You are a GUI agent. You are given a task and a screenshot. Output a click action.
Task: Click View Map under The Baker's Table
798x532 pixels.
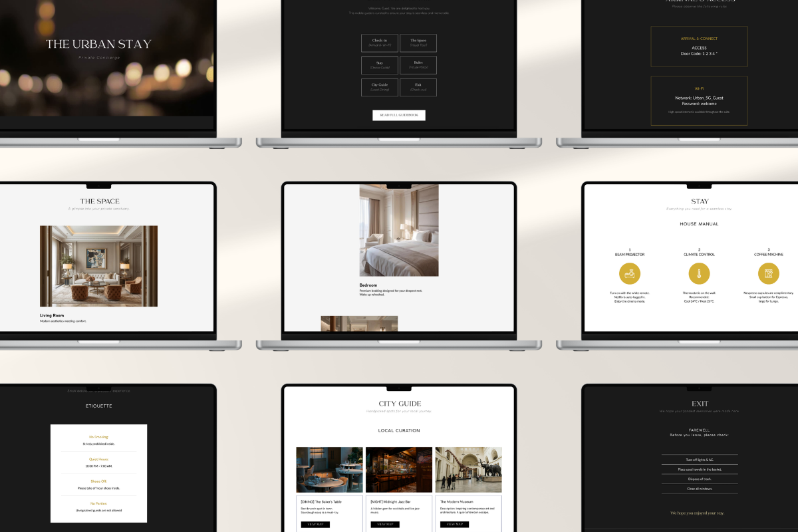coord(315,524)
